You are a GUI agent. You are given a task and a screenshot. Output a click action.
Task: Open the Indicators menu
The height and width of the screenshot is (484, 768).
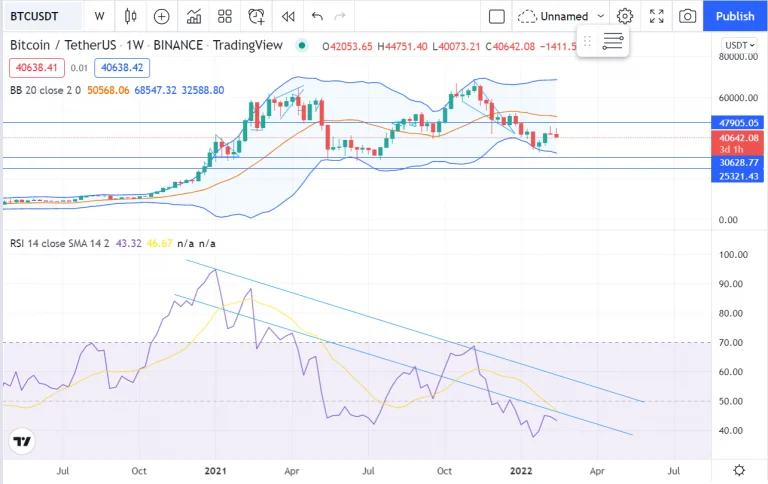click(194, 16)
